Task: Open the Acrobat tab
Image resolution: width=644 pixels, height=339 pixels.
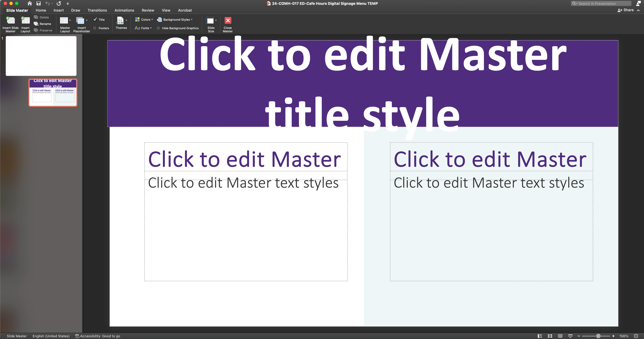Action: 185,10
